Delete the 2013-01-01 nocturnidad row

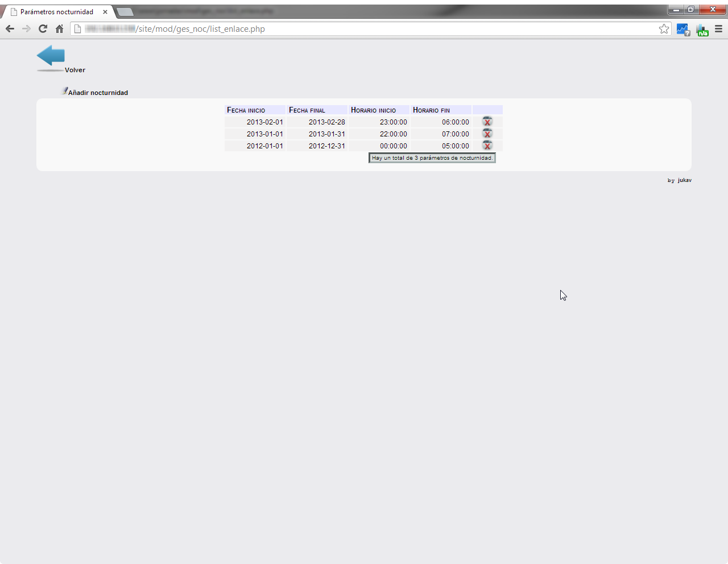pyautogui.click(x=487, y=134)
